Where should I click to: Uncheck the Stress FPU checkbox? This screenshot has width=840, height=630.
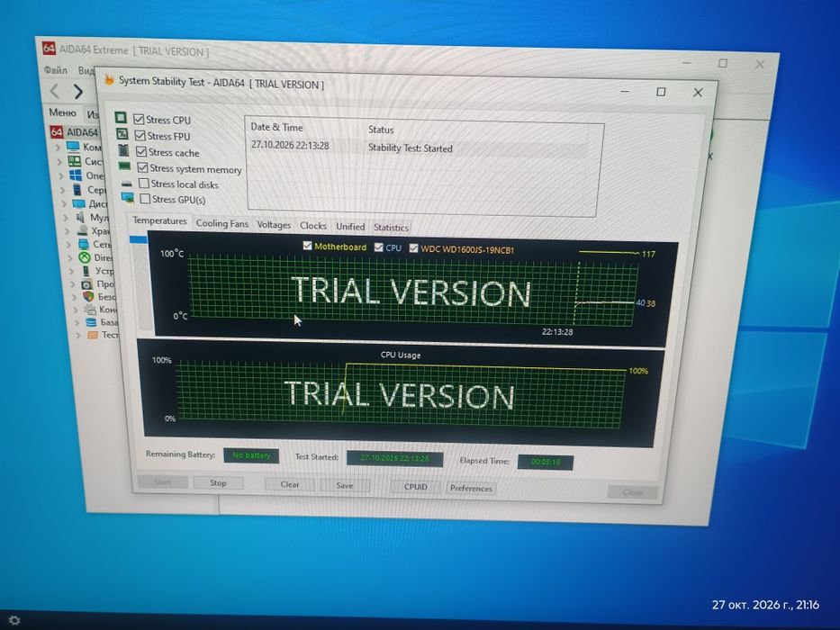click(x=140, y=136)
